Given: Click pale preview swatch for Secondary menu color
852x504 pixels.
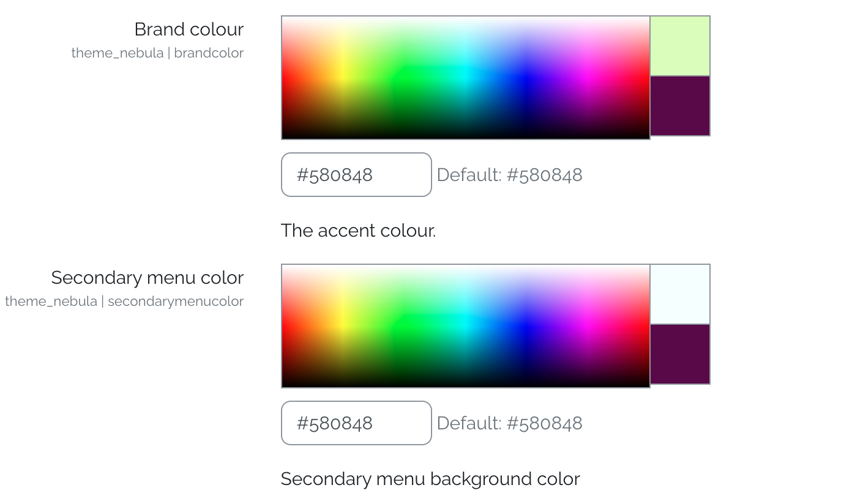Looking at the screenshot, I should pyautogui.click(x=680, y=294).
